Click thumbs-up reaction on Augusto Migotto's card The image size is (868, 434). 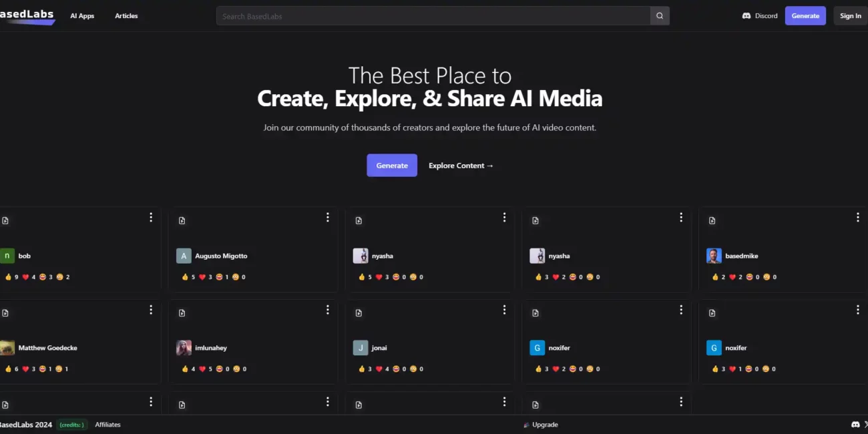click(x=185, y=277)
